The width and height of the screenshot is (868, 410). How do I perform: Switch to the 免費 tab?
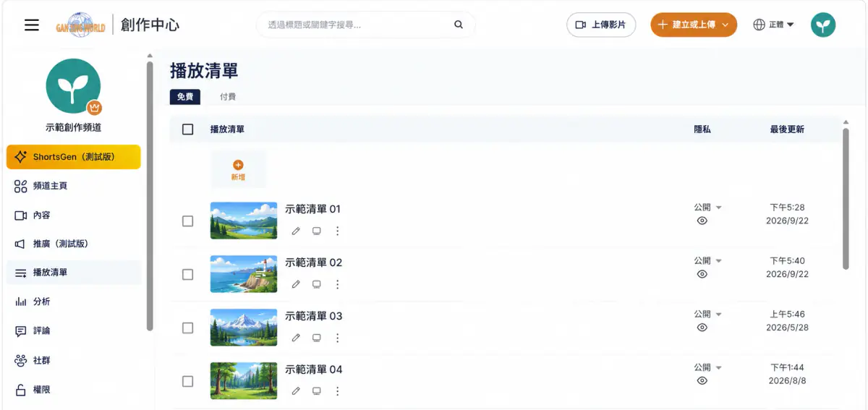[185, 96]
